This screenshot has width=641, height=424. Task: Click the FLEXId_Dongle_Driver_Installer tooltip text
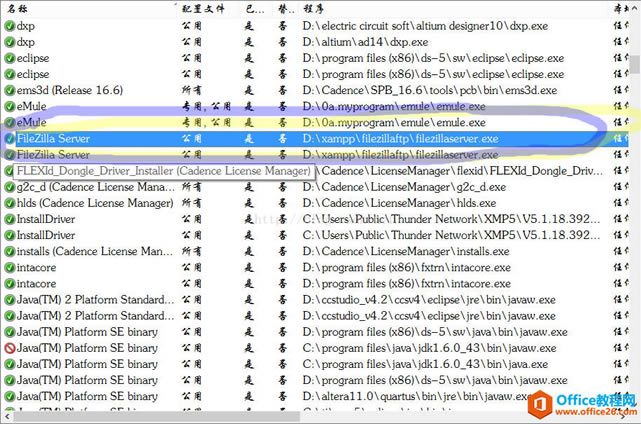164,171
